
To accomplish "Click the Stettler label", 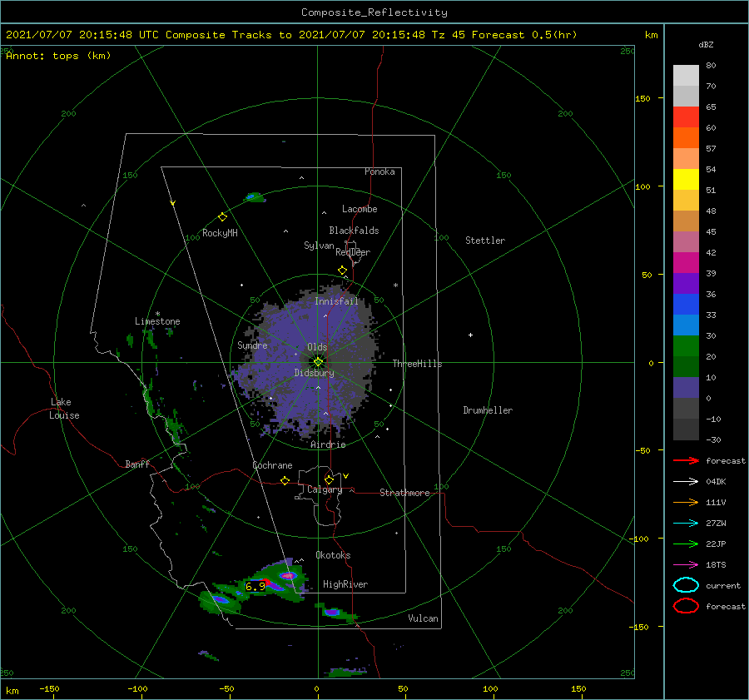I will pos(485,241).
